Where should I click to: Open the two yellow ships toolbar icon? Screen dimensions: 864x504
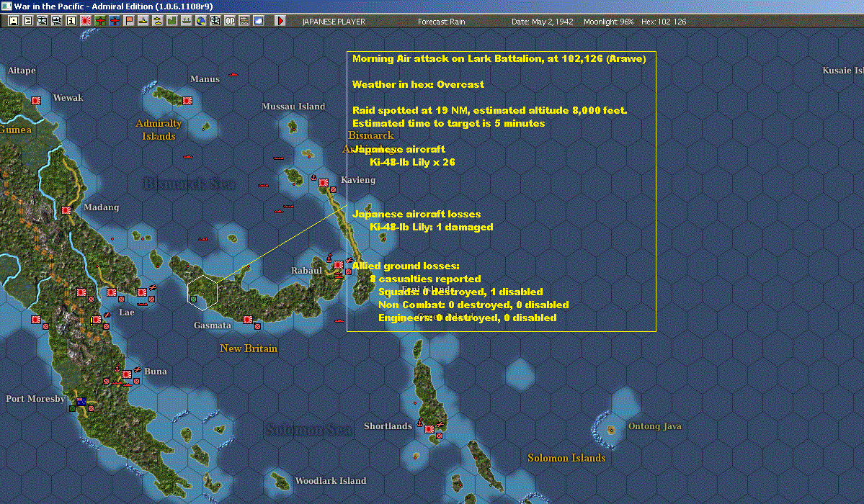tap(157, 21)
